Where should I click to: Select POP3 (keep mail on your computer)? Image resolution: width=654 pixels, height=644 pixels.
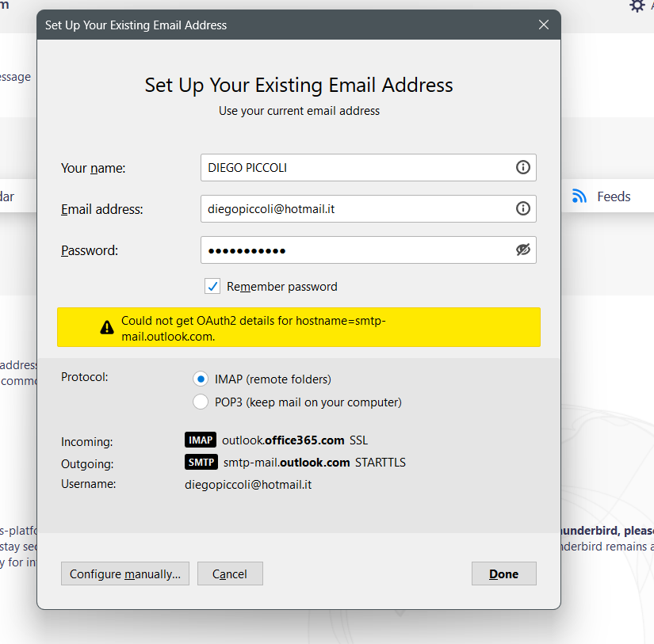pyautogui.click(x=201, y=402)
